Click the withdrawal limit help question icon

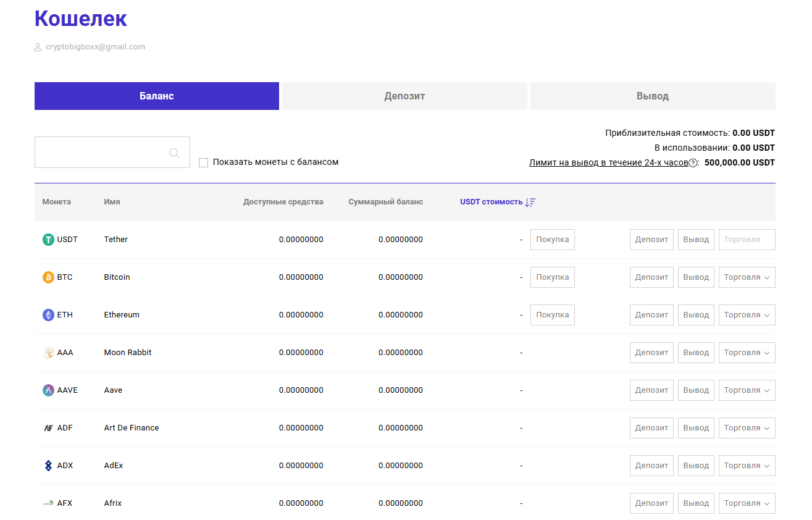[x=693, y=163]
